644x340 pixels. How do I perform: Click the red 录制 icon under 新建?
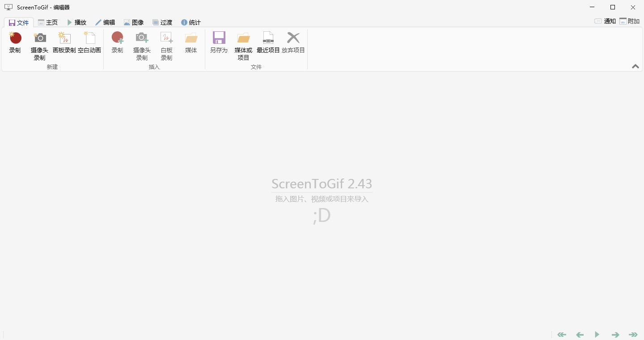(15, 38)
